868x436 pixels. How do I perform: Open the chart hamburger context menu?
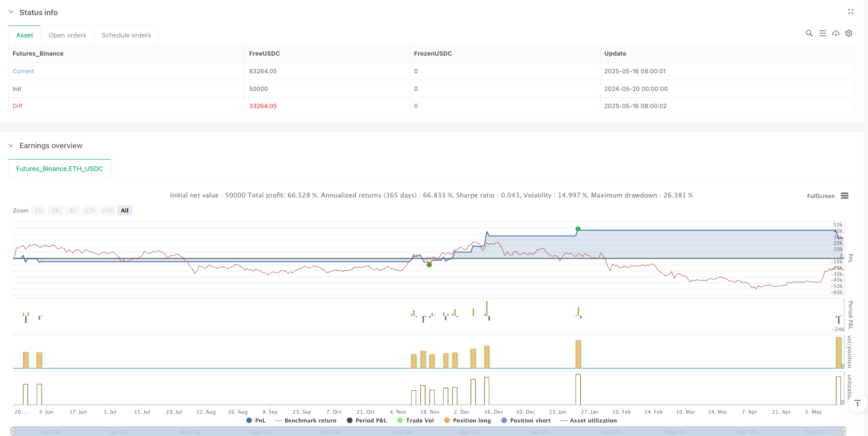845,196
